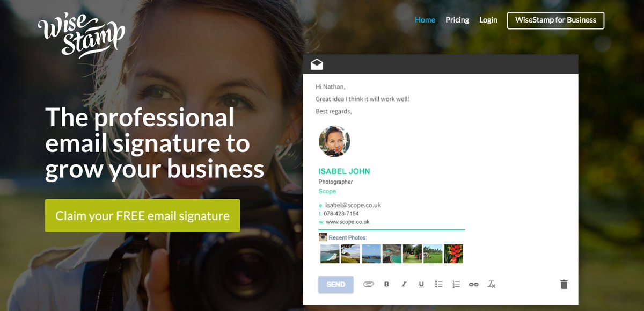Insert a numbered list
This screenshot has height=311, width=644.
click(x=456, y=284)
